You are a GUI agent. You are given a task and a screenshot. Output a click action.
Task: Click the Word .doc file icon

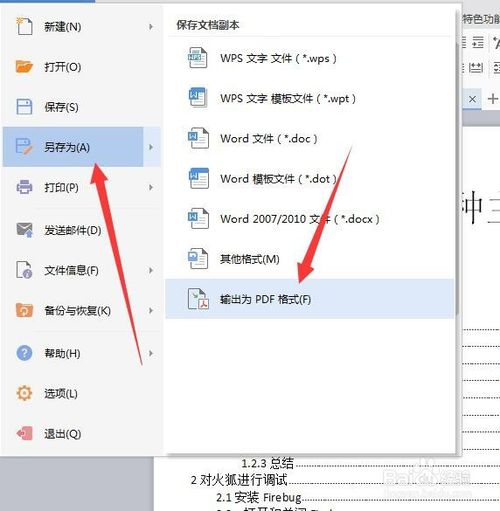tap(198, 138)
